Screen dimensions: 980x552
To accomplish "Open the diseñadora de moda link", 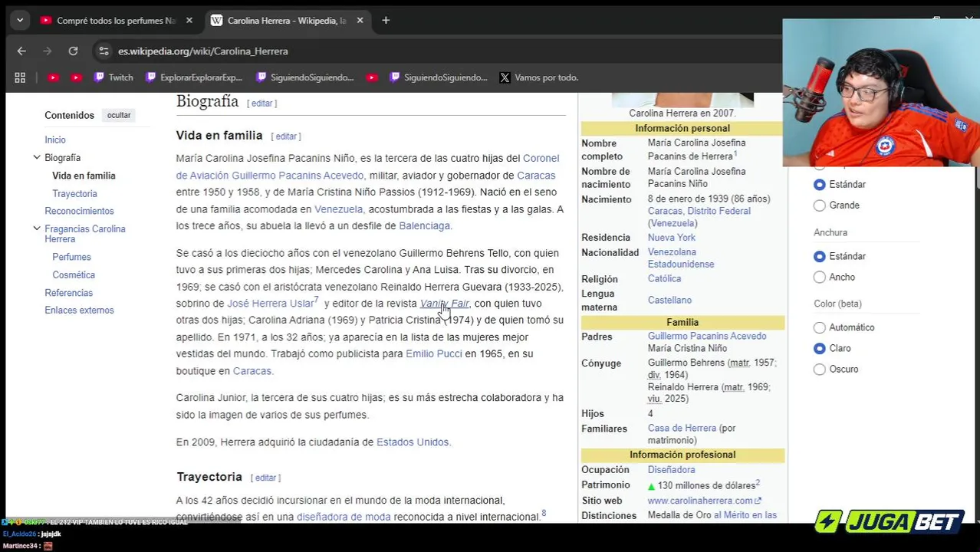I will point(344,517).
